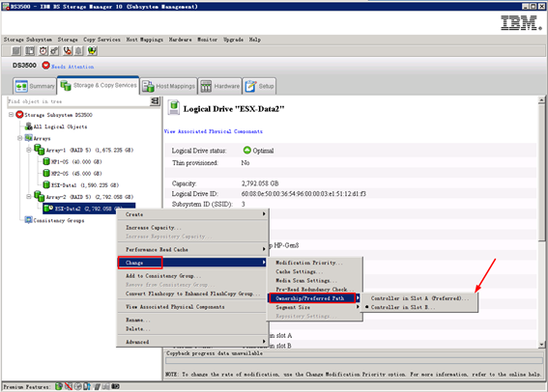Collapse the Array-2 tree node
548x392 pixels.
[29, 197]
